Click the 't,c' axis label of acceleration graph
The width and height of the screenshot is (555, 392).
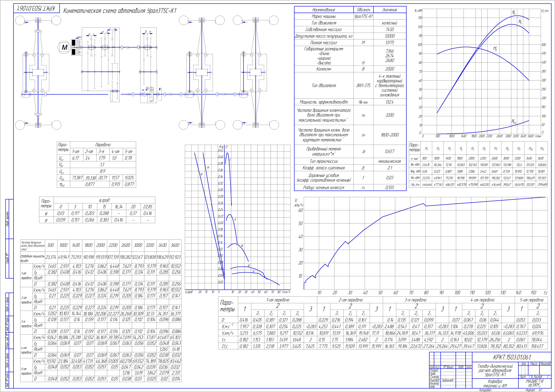pos(546,293)
